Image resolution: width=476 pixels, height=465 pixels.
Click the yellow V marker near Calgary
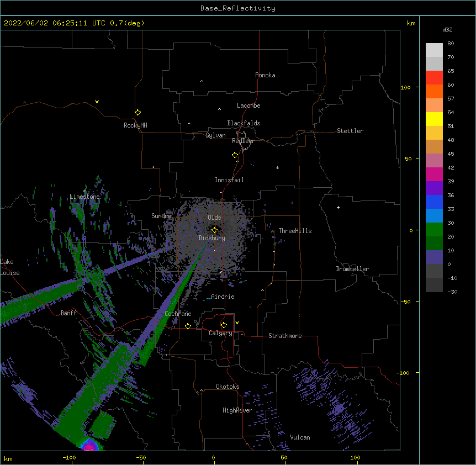point(237,323)
